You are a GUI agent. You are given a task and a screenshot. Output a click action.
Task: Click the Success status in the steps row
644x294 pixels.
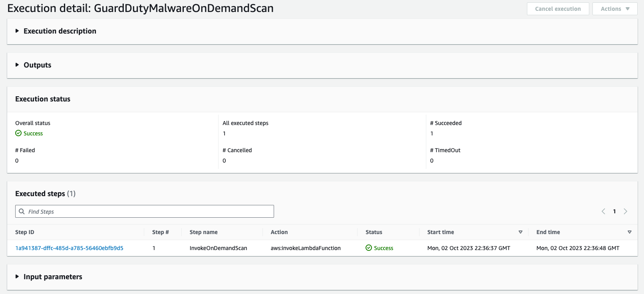tap(380, 248)
